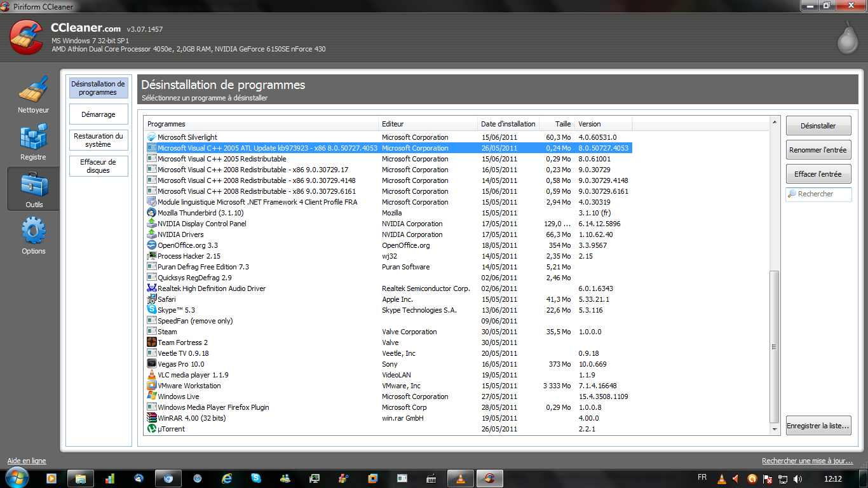Screen dimensions: 868x488
Task: Select the NVIDIA Drivers row
Action: [x=388, y=234]
